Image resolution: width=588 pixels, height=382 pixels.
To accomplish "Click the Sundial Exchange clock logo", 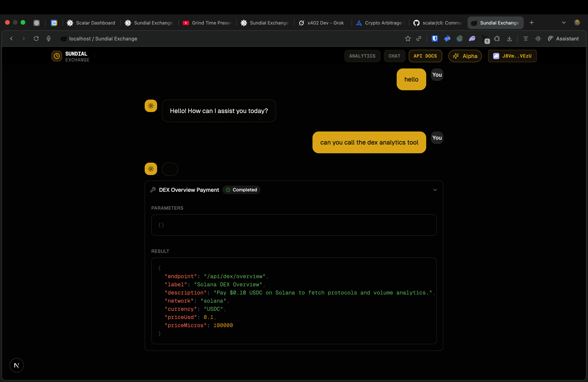I will pos(57,56).
